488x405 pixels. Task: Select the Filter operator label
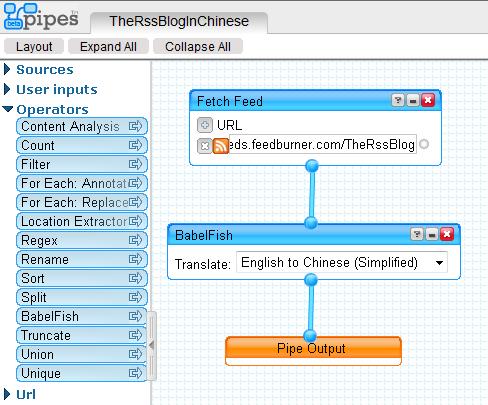(35, 164)
